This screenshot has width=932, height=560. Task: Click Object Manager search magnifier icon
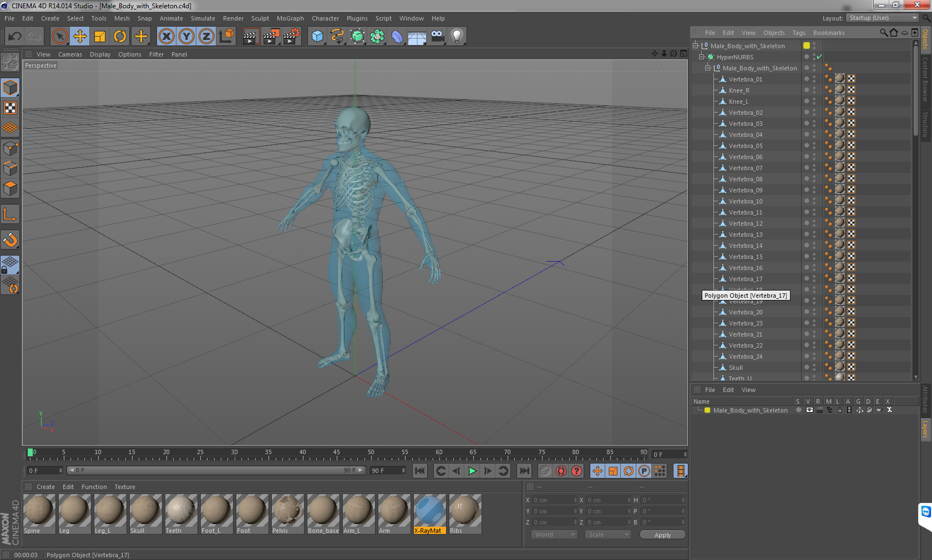click(x=883, y=33)
